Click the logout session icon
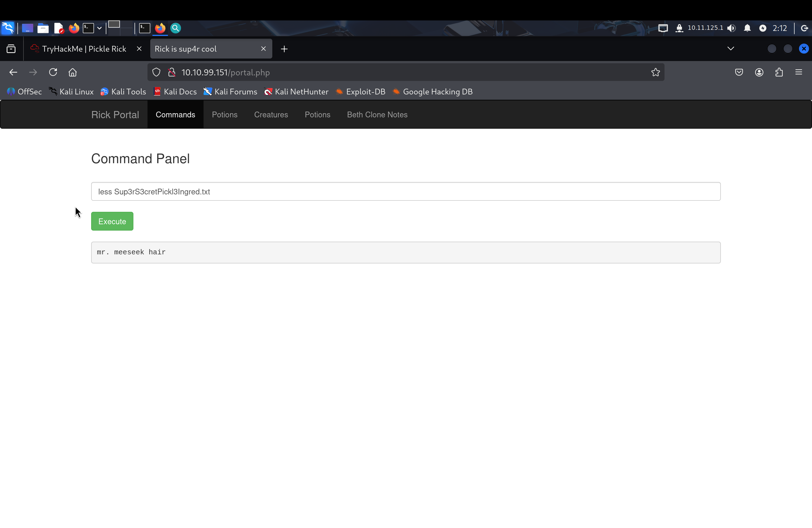 [804, 28]
